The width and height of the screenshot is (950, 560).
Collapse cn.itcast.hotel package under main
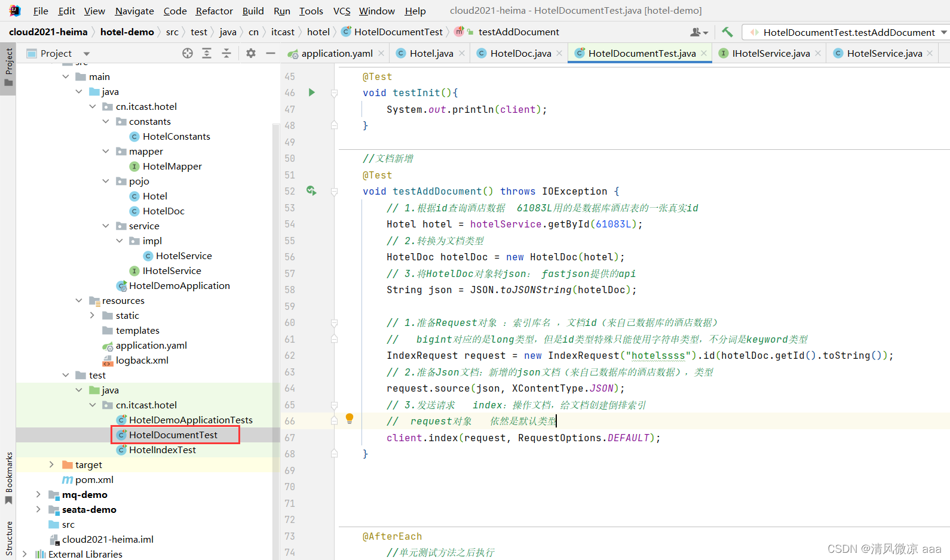(93, 107)
